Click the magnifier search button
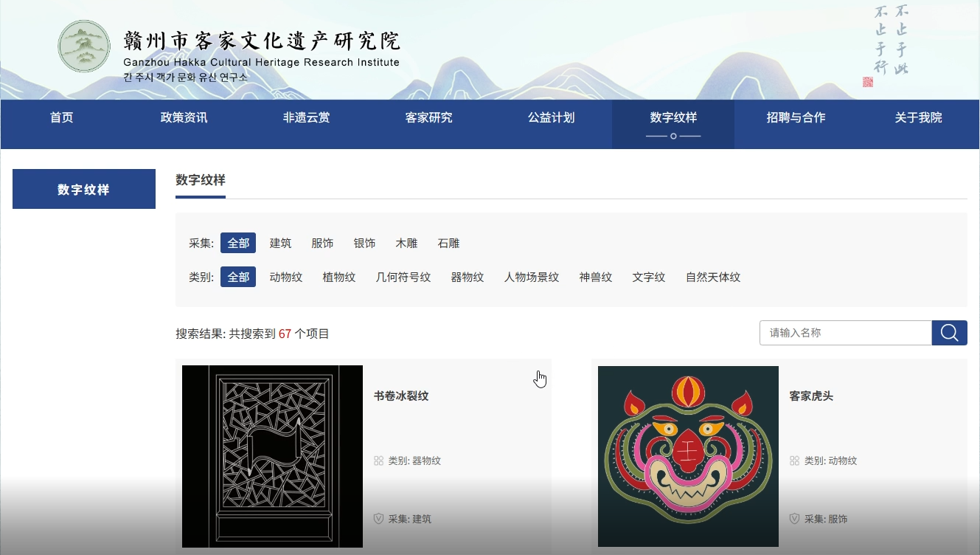Viewport: 980px width, 555px height. pos(949,333)
